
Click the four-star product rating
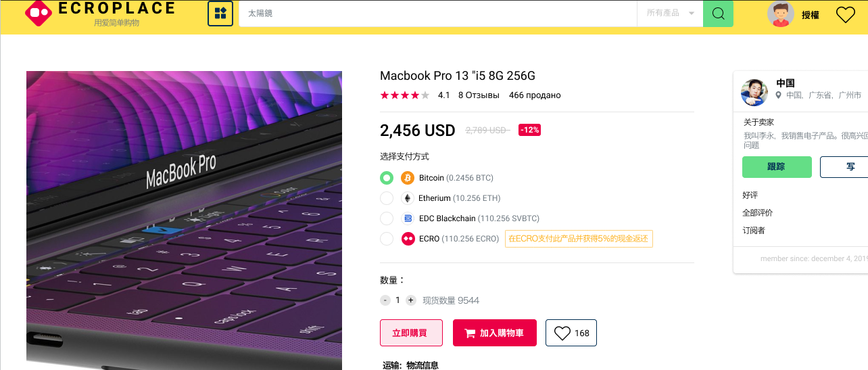tap(405, 95)
